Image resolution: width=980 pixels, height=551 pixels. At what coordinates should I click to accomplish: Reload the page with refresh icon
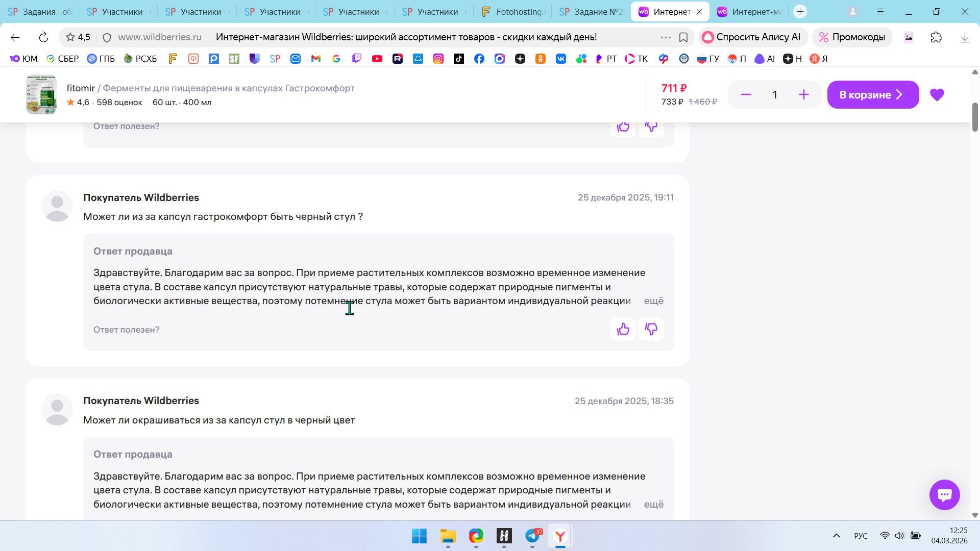43,37
